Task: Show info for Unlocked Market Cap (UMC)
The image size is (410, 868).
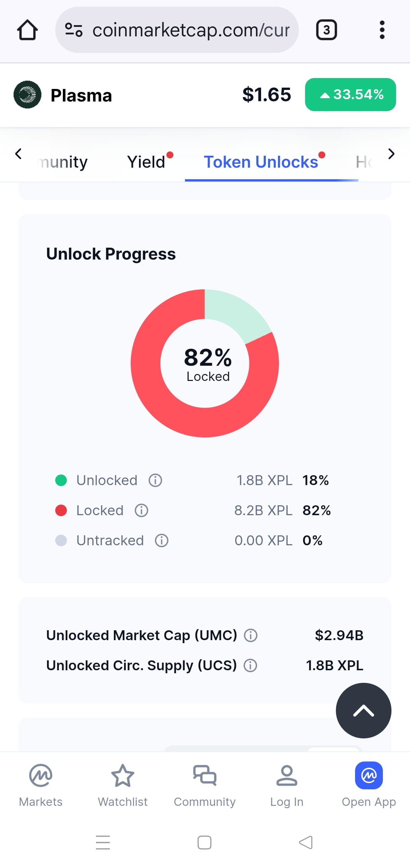Action: (x=251, y=636)
